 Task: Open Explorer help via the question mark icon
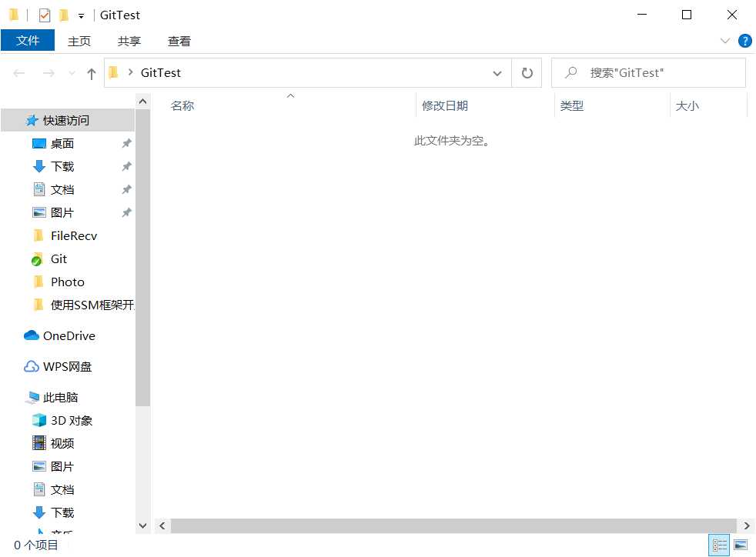[744, 41]
